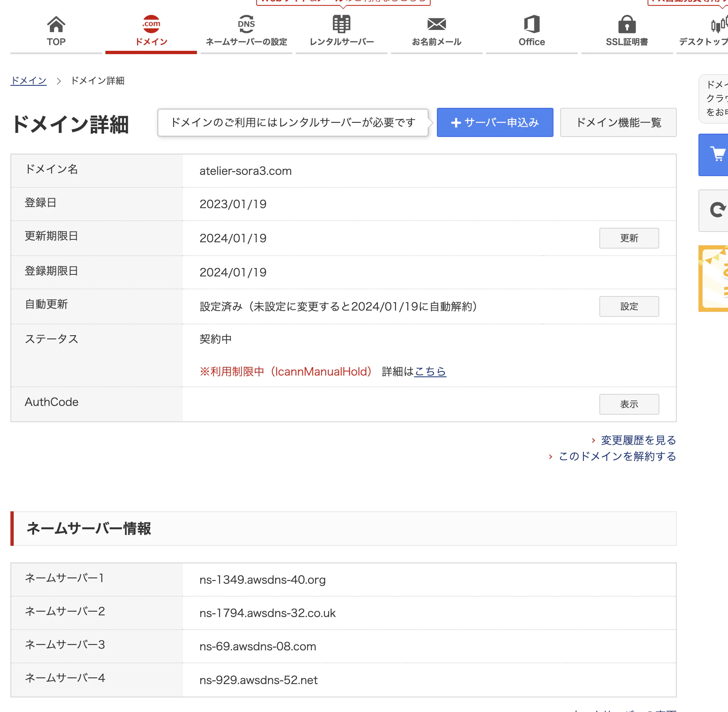Click the yellow campaign banner thumbnail
The height and width of the screenshot is (712, 728).
[x=713, y=279]
